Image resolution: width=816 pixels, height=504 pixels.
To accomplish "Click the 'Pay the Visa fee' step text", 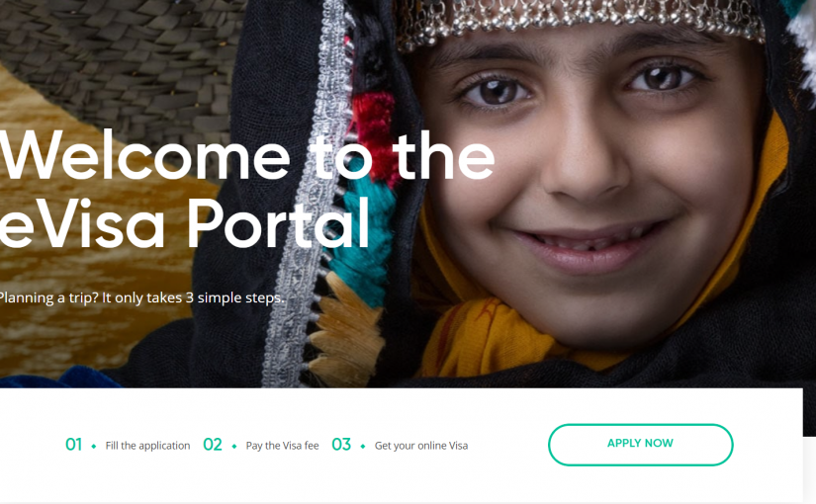I will 282,446.
